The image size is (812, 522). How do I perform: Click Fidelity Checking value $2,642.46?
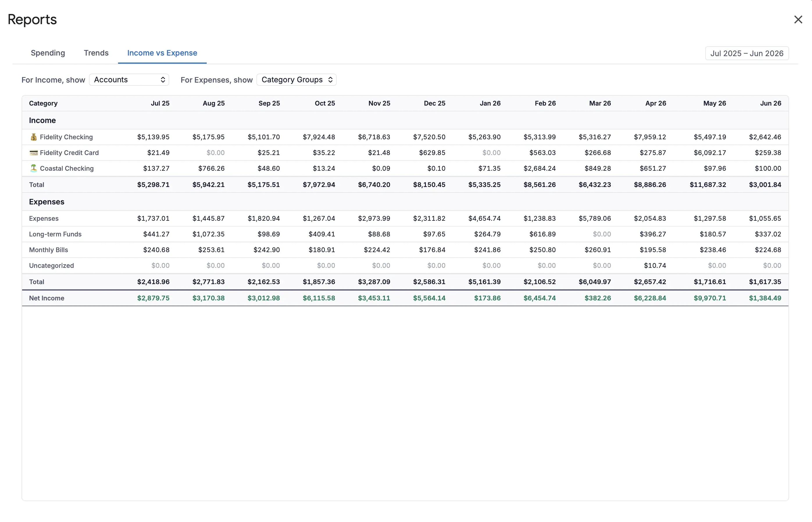pos(765,137)
